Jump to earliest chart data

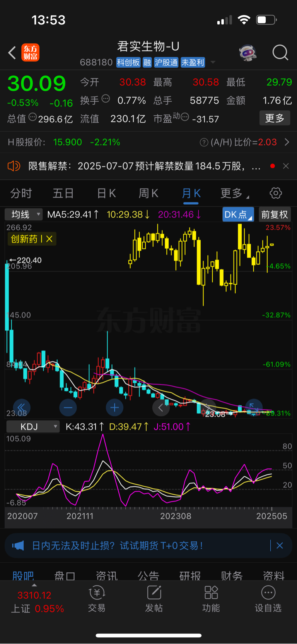coord(22,407)
